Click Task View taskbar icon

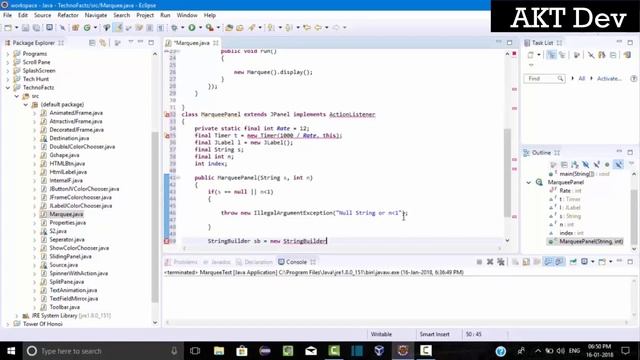tap(195, 351)
